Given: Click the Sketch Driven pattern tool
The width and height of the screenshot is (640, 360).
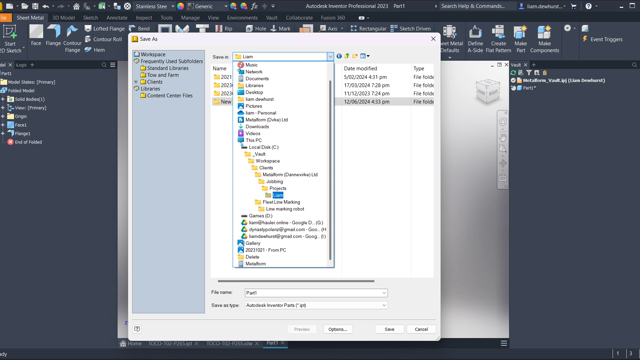Looking at the screenshot, I should click(411, 29).
